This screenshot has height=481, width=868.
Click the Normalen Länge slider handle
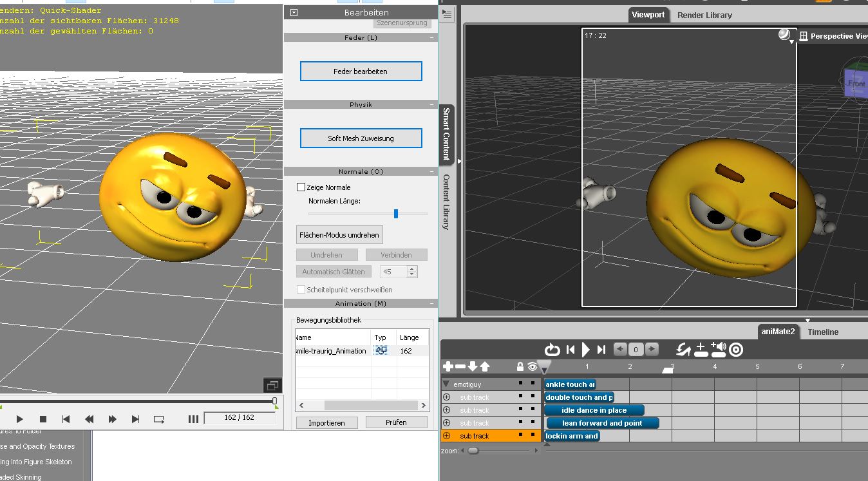pos(396,214)
